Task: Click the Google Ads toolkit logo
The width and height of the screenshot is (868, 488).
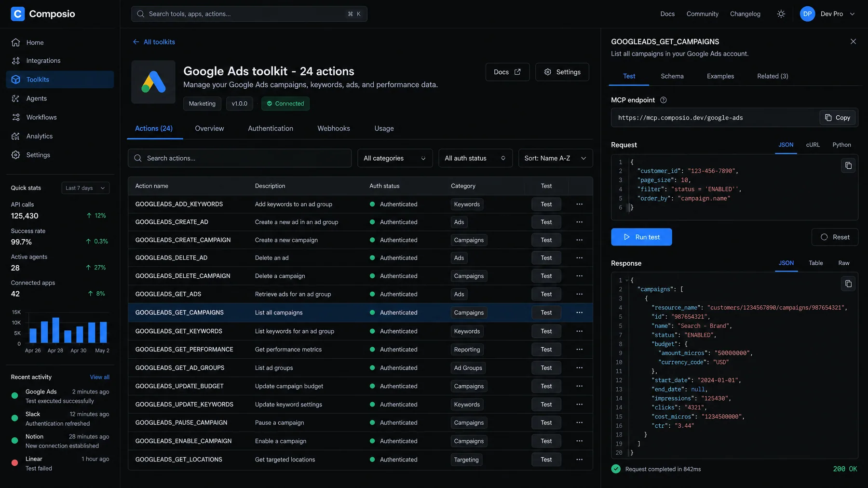Action: click(x=153, y=82)
